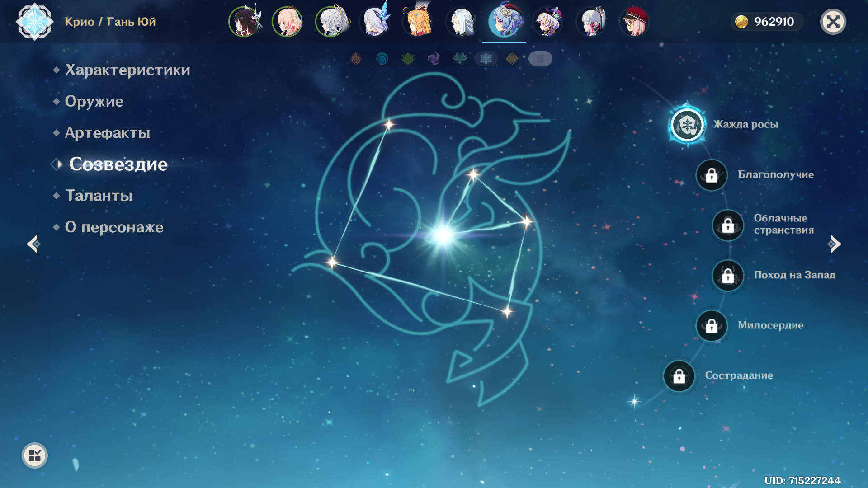The image size is (868, 488).
Task: Go to previous character with left arrow
Action: [x=34, y=244]
